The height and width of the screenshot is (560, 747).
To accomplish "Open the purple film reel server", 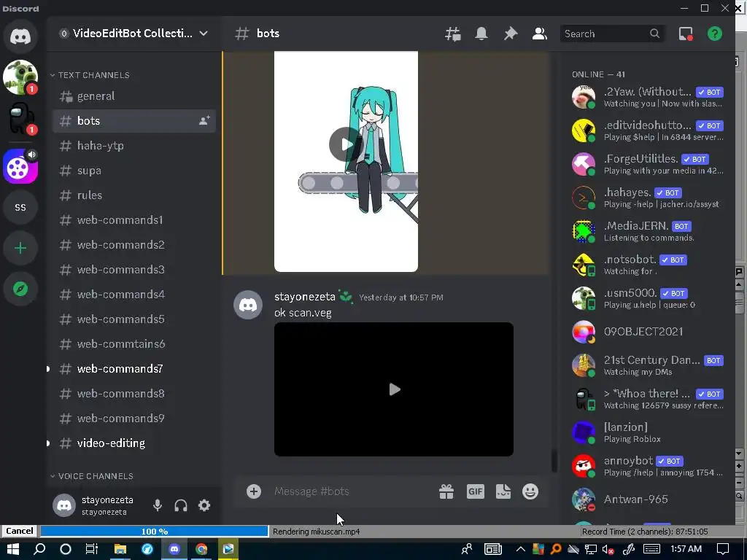I will click(x=20, y=167).
